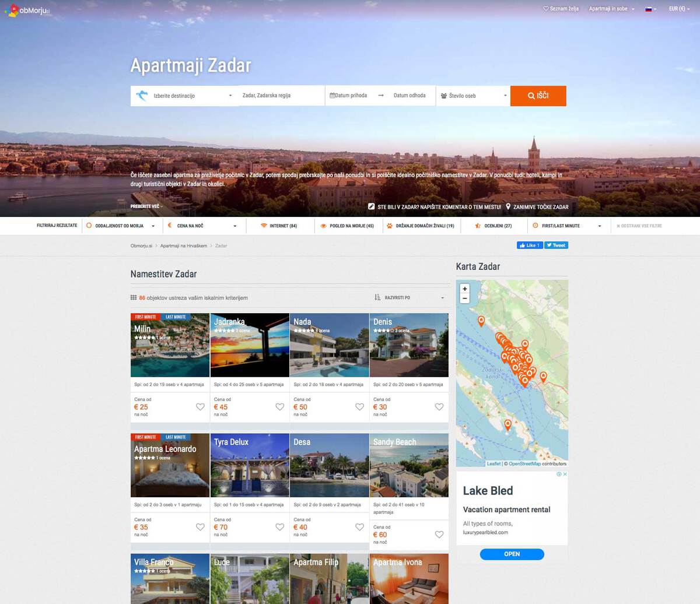
Task: Open the EUR (€) currency menu
Action: pyautogui.click(x=680, y=9)
